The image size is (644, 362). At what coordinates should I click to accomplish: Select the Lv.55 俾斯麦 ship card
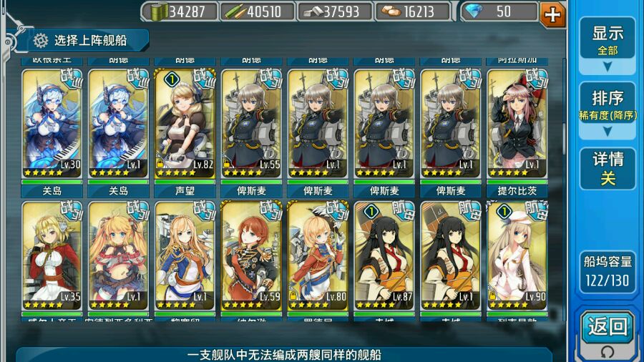pos(251,124)
